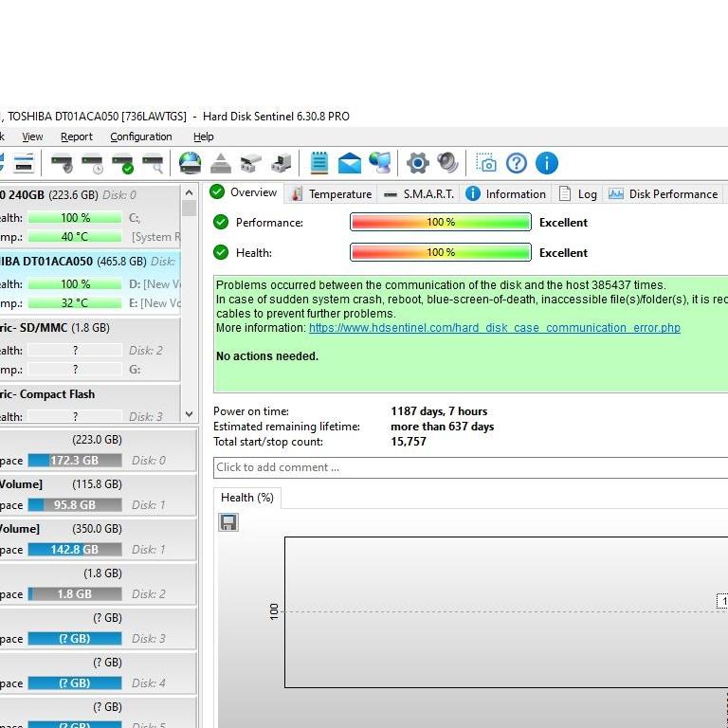
Task: Click the disk with green checkmark icon
Action: 123,163
